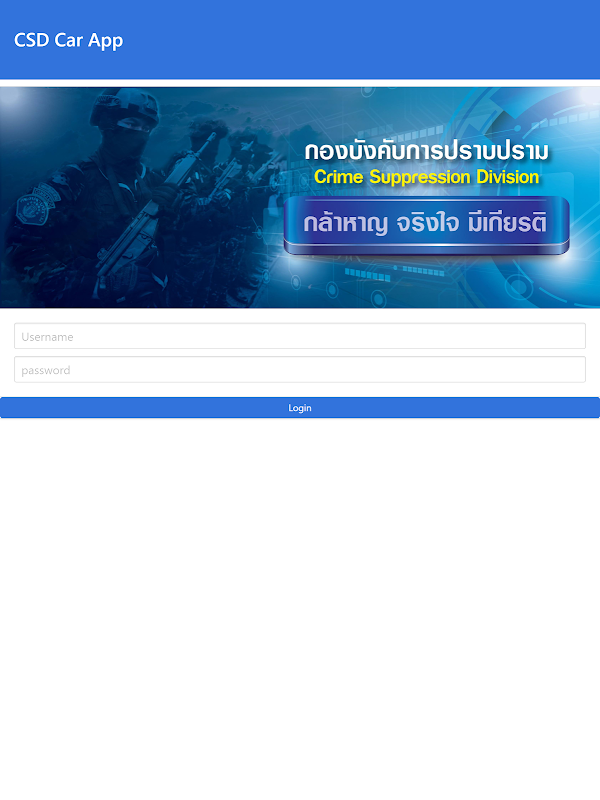Click the word Suppression in yellow text
The image size is (600, 800).
pos(420,178)
